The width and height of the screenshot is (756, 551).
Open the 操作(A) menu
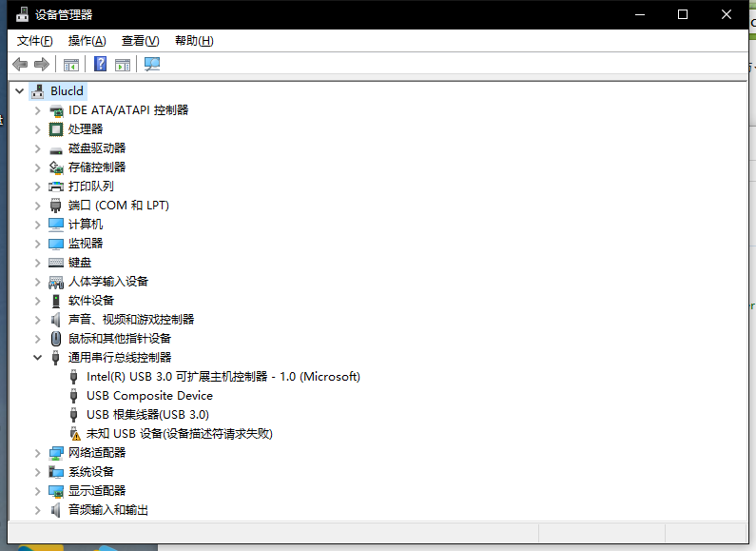click(87, 41)
